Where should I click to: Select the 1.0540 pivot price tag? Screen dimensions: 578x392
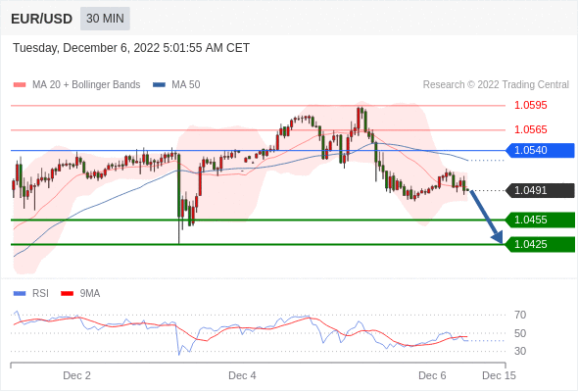tap(540, 151)
